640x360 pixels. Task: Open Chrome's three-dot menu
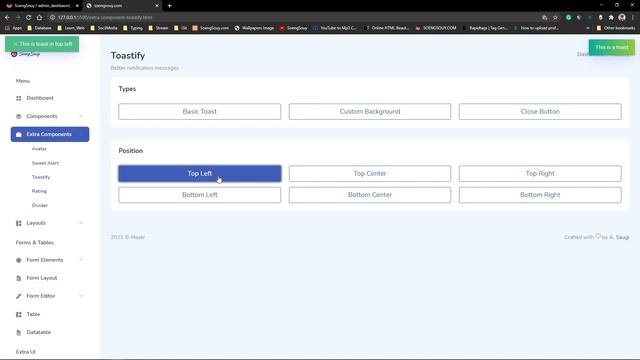633,18
